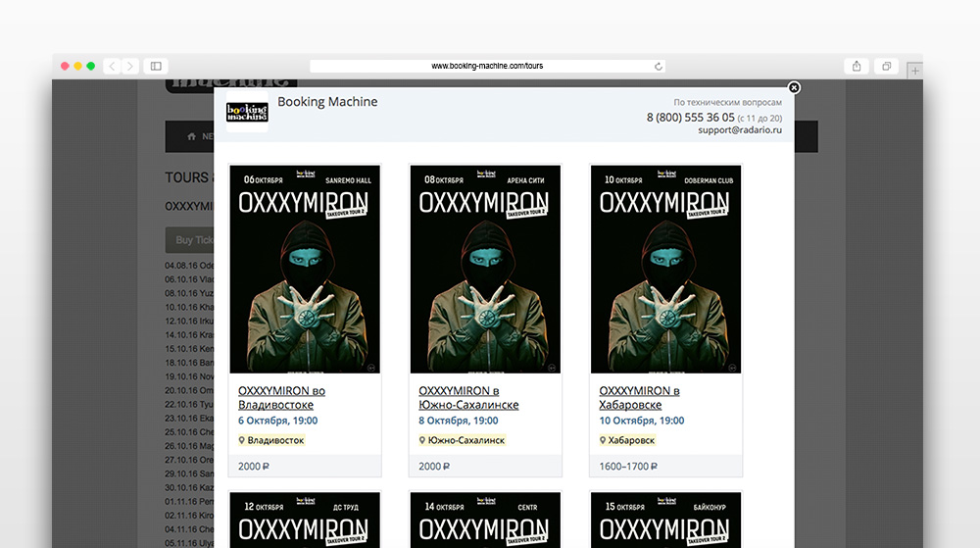Open the OXXXYMIRON в Южно-Сахалинске link
Image resolution: width=980 pixels, height=548 pixels.
[468, 397]
